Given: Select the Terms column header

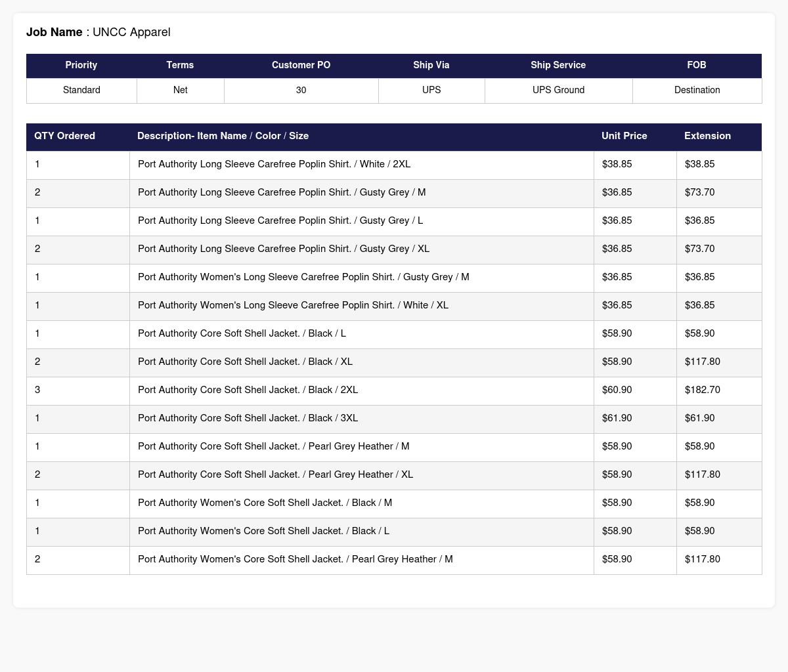Looking at the screenshot, I should point(180,66).
